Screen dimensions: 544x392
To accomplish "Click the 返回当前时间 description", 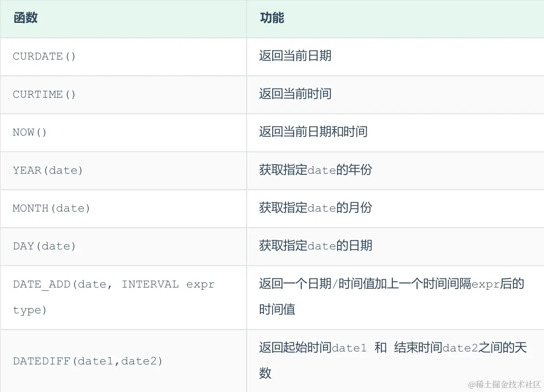I will click(295, 94).
